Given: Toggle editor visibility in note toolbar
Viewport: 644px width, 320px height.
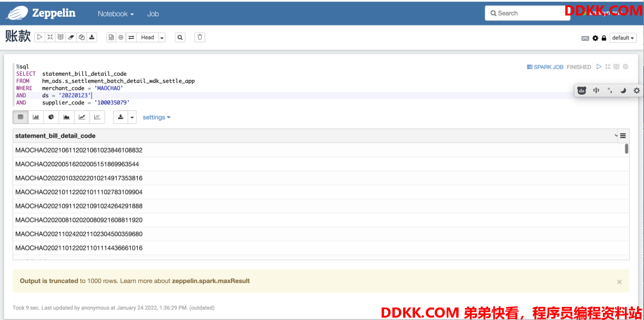Looking at the screenshot, I should click(x=50, y=38).
